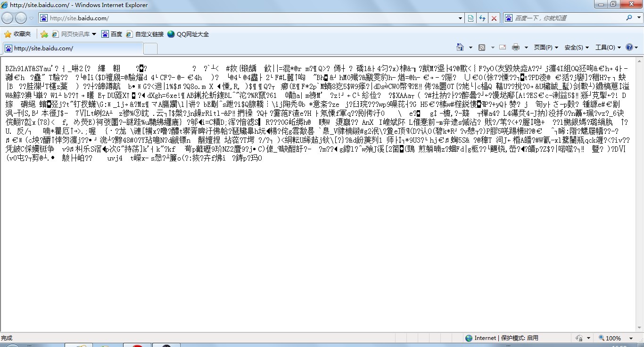Click the 100% zoom level button

click(609, 338)
